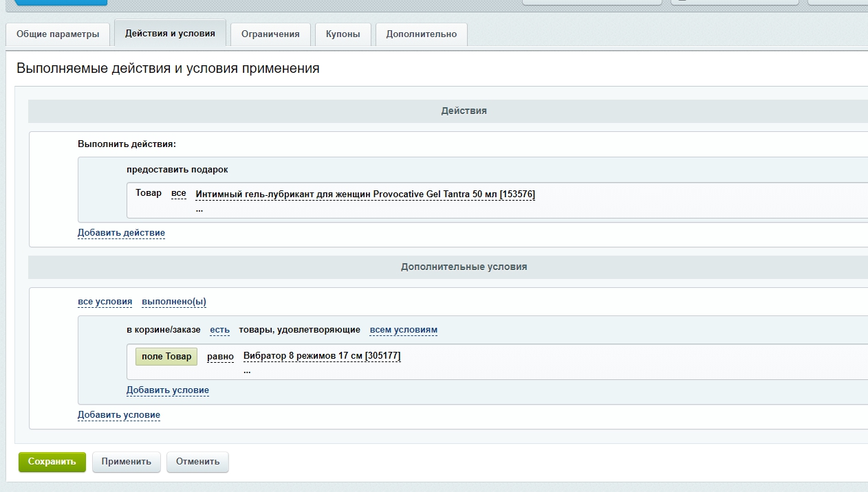This screenshot has width=868, height=492.
Task: Open the 'есть' selector in cart condition
Action: pyautogui.click(x=219, y=330)
